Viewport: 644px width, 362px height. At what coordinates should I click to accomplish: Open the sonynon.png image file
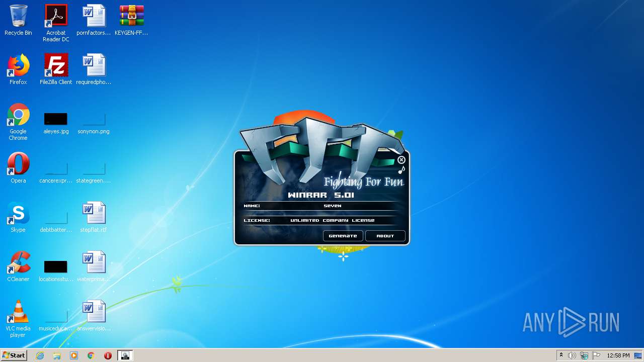(x=94, y=123)
